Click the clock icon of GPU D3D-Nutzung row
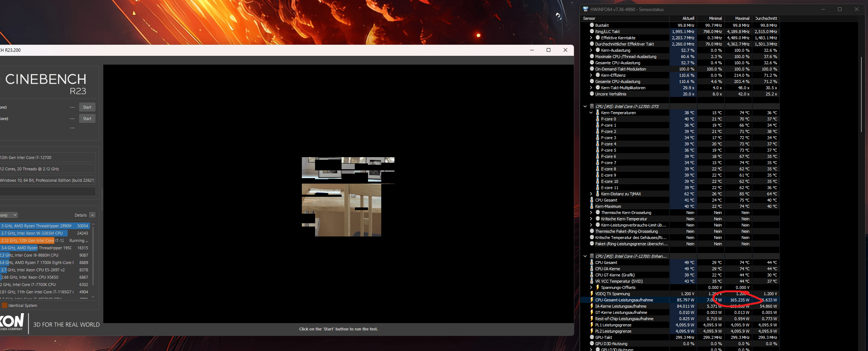 [x=592, y=343]
